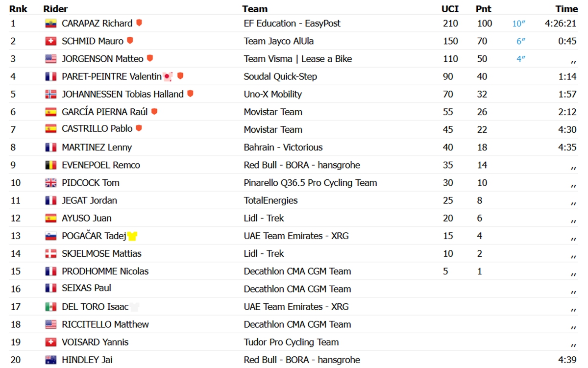Image resolution: width=588 pixels, height=368 pixels.
Task: Click the Ecuador flag next to Carapaz
Action: [x=50, y=24]
